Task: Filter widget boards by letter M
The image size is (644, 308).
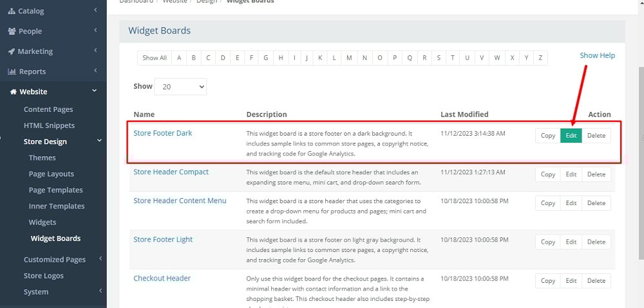Action: click(x=349, y=58)
